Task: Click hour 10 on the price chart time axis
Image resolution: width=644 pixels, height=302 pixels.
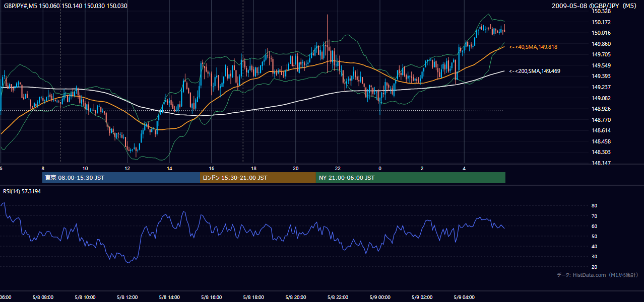Action: (85, 169)
